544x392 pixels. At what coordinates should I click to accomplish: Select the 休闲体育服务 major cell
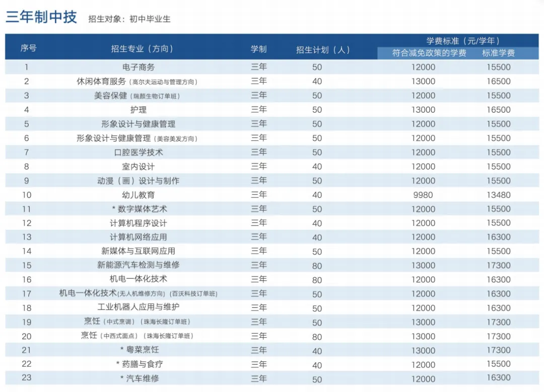pyautogui.click(x=137, y=82)
